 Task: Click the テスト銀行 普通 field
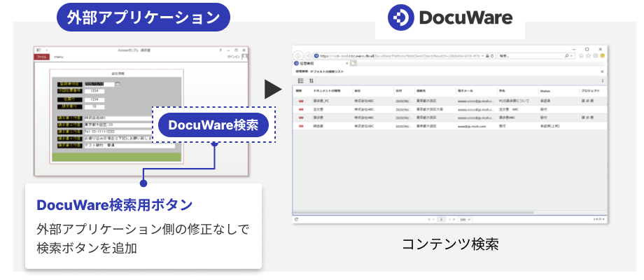coord(129,146)
